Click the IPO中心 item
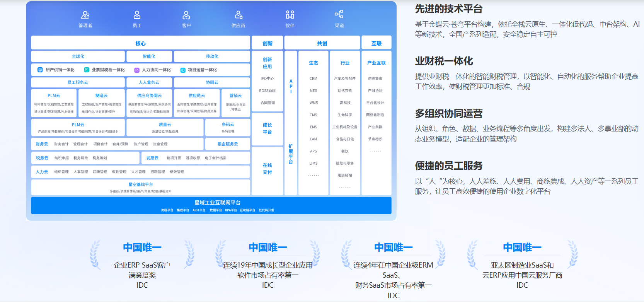The height and width of the screenshot is (302, 644). coord(267,78)
